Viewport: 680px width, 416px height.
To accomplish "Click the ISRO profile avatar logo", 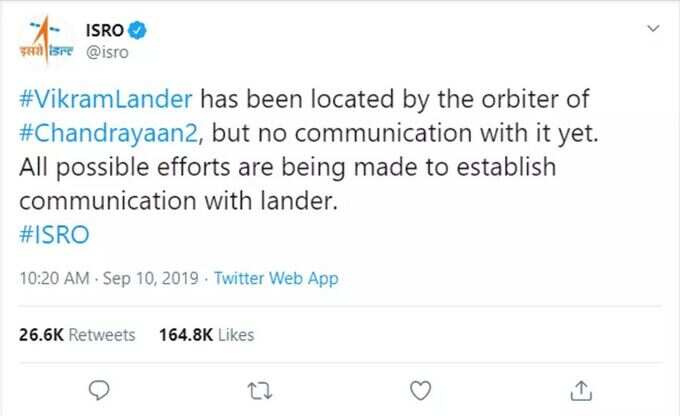I will pos(46,40).
